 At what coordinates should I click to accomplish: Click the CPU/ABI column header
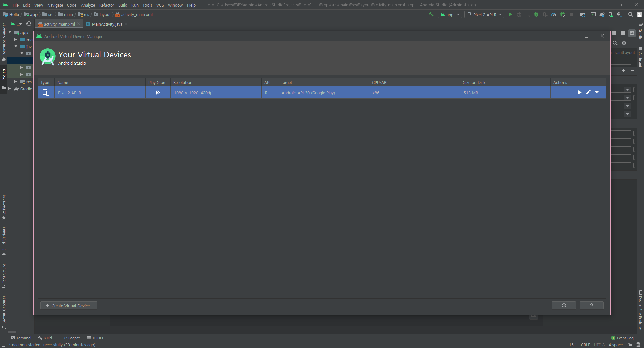pyautogui.click(x=414, y=83)
